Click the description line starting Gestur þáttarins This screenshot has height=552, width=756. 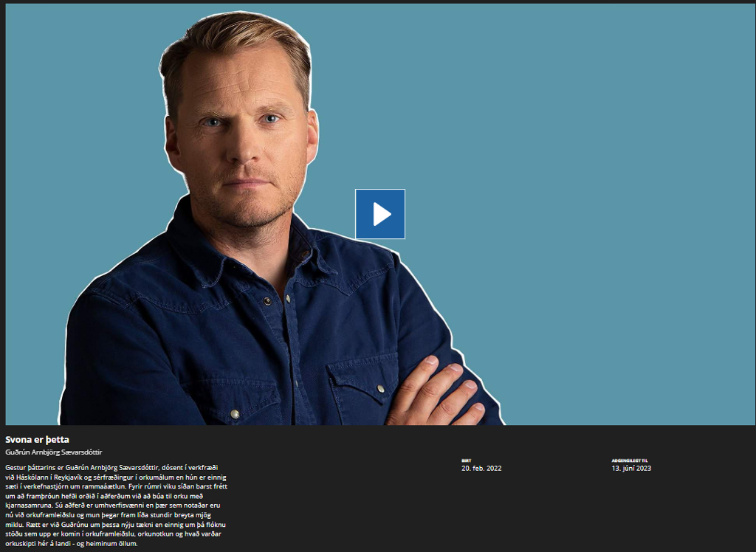pos(111,467)
